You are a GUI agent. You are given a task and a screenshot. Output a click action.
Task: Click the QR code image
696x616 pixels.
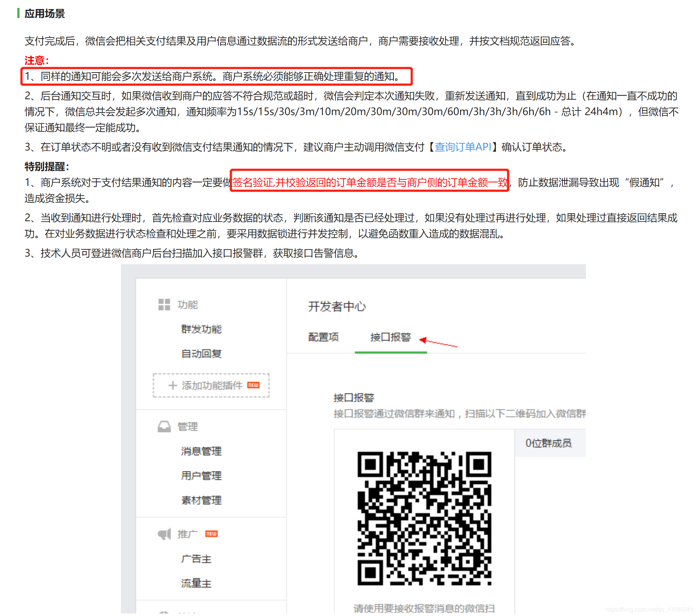[424, 518]
